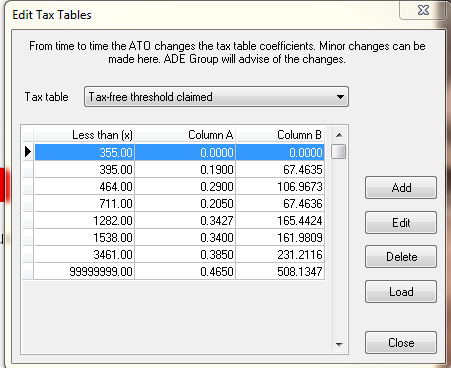Load tax table coefficients

coord(401,292)
